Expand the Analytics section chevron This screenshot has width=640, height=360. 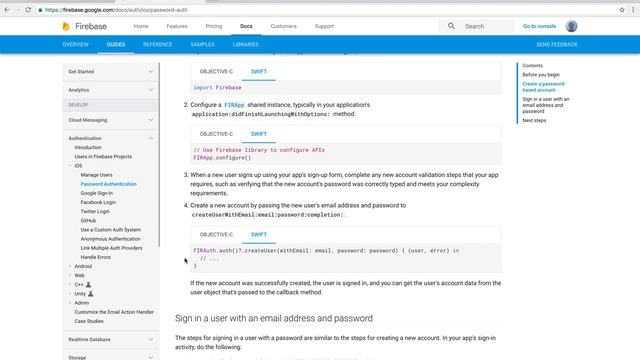click(x=151, y=90)
